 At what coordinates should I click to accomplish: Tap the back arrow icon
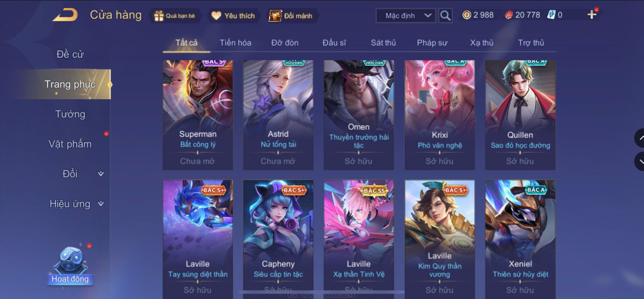coord(65,15)
